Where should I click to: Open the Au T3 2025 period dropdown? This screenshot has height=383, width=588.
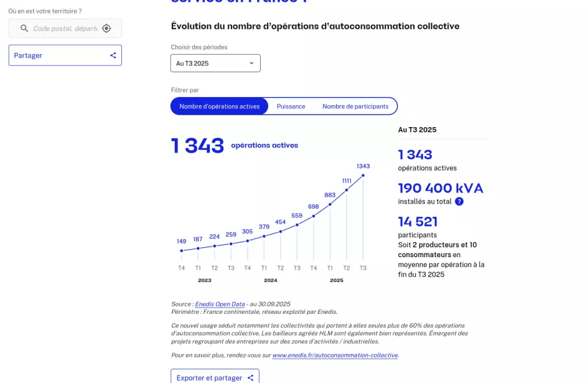coord(215,63)
